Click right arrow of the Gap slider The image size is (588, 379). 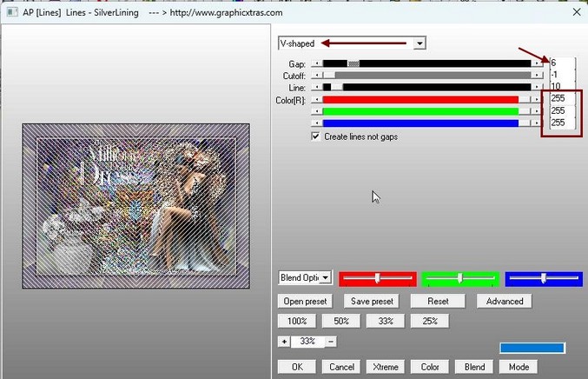click(537, 63)
